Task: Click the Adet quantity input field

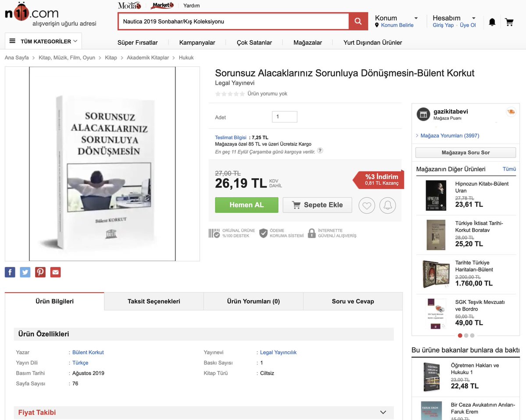Action: click(284, 117)
